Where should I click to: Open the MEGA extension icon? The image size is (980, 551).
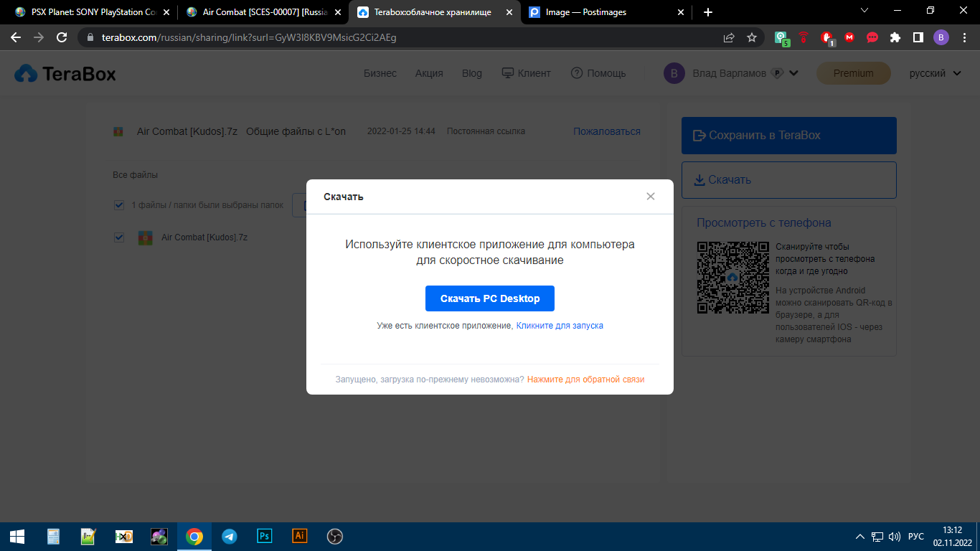[x=849, y=37]
